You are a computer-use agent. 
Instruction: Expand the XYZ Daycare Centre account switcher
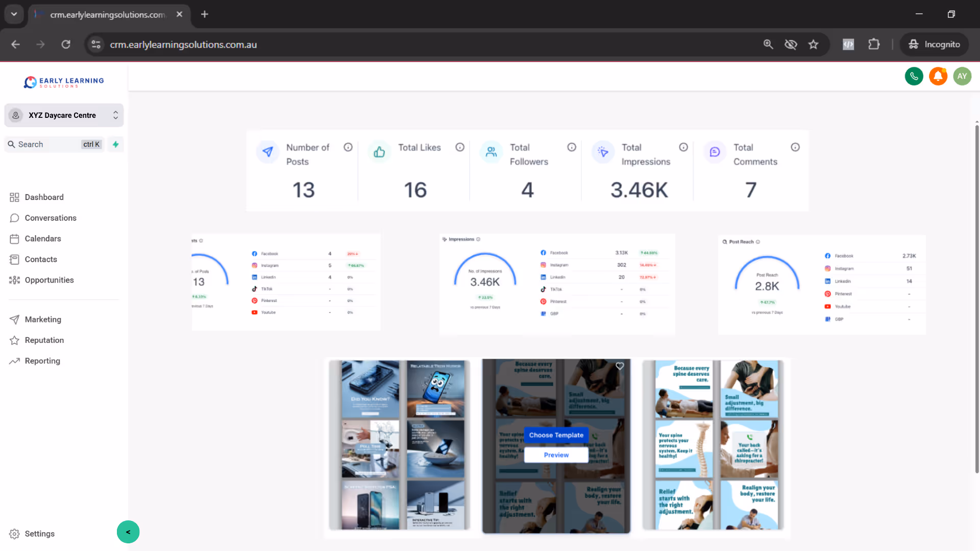coord(64,115)
